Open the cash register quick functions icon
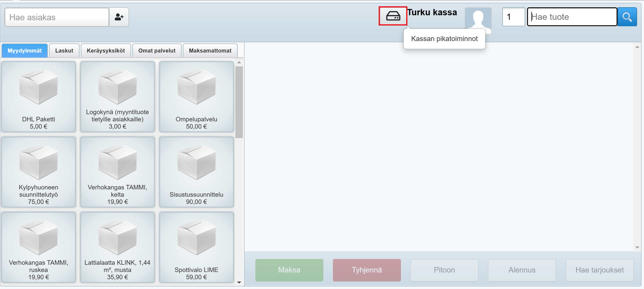The width and height of the screenshot is (644, 289). pos(393,16)
